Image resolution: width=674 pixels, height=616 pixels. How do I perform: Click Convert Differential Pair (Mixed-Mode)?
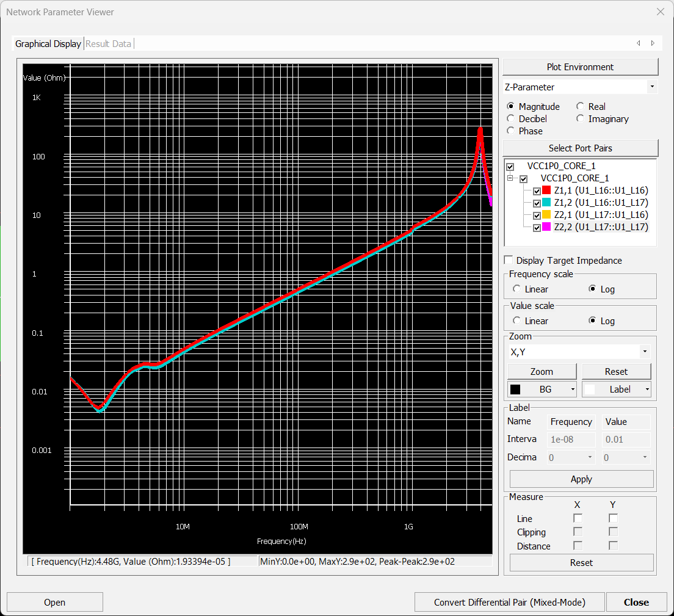coord(510,602)
